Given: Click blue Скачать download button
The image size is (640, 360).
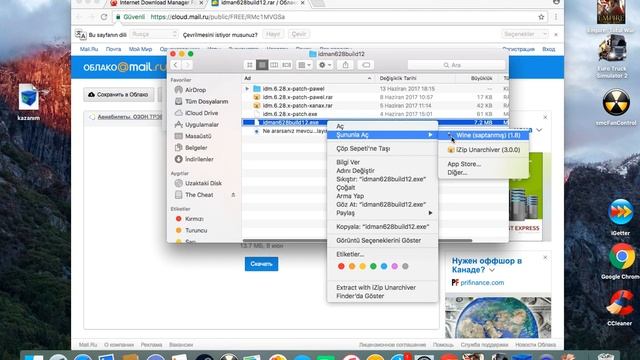Looking at the screenshot, I should click(261, 264).
